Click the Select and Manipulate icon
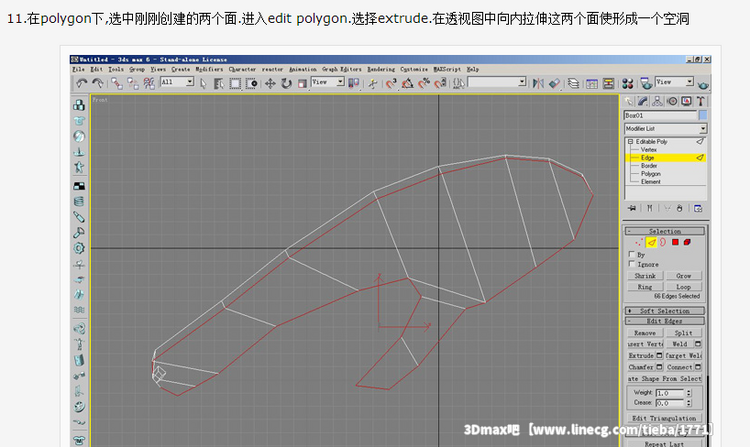750x447 pixels. pos(372,84)
